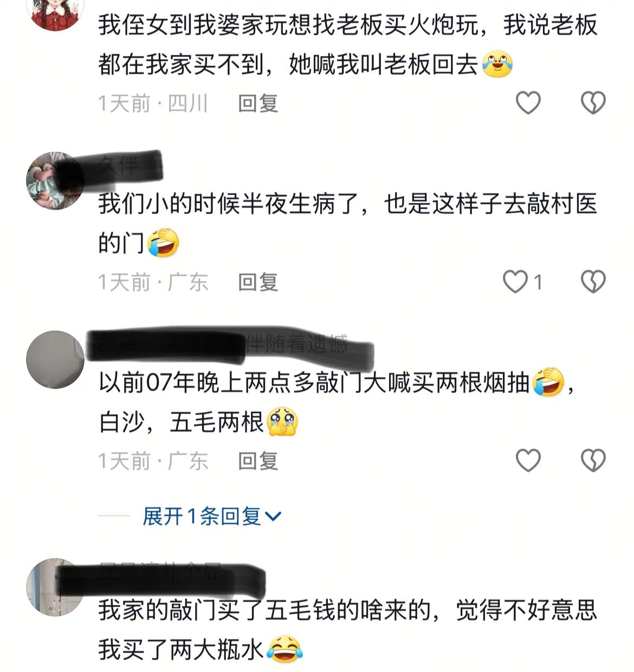Select the comment text about 两大瓶水
Image resolution: width=634 pixels, height=672 pixels.
347,630
